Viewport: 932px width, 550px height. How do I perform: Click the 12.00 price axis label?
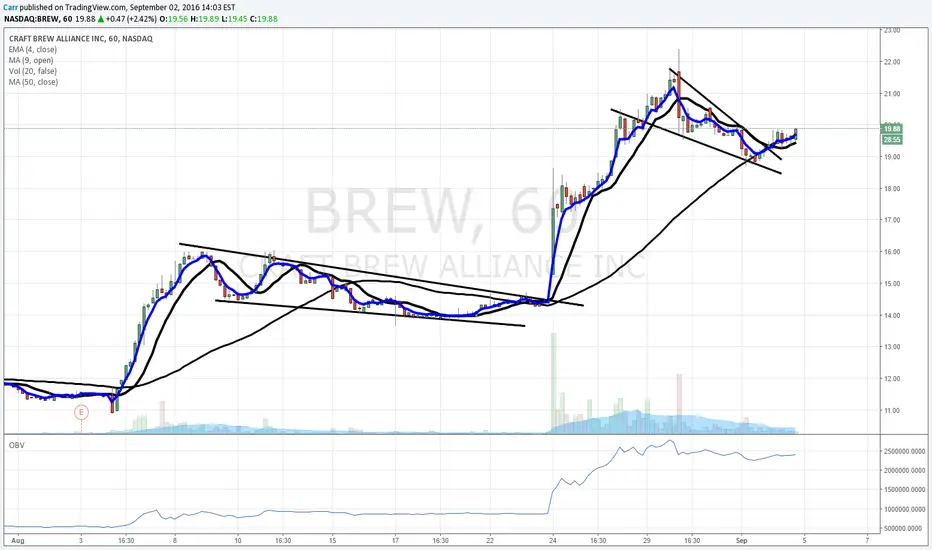[x=892, y=379]
